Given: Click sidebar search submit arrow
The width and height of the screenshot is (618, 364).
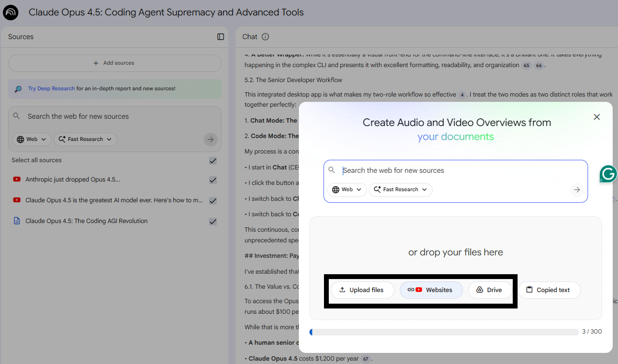Looking at the screenshot, I should click(x=210, y=140).
